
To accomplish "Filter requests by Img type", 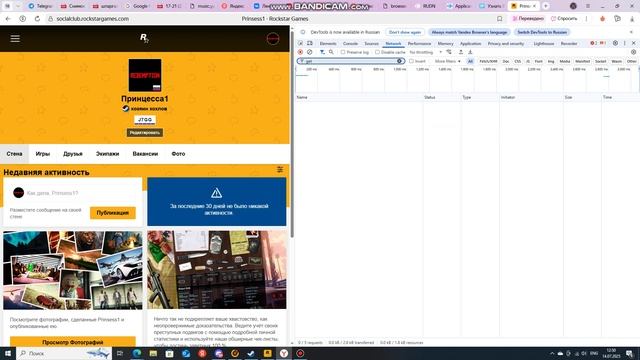I will [551, 61].
